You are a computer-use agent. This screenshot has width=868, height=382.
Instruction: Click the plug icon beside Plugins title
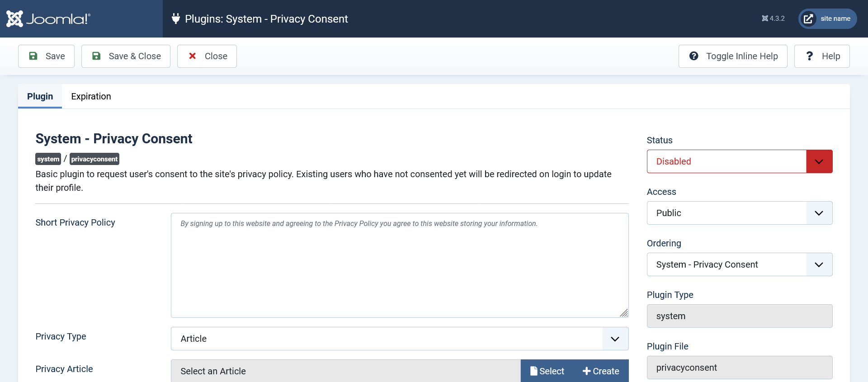(176, 19)
